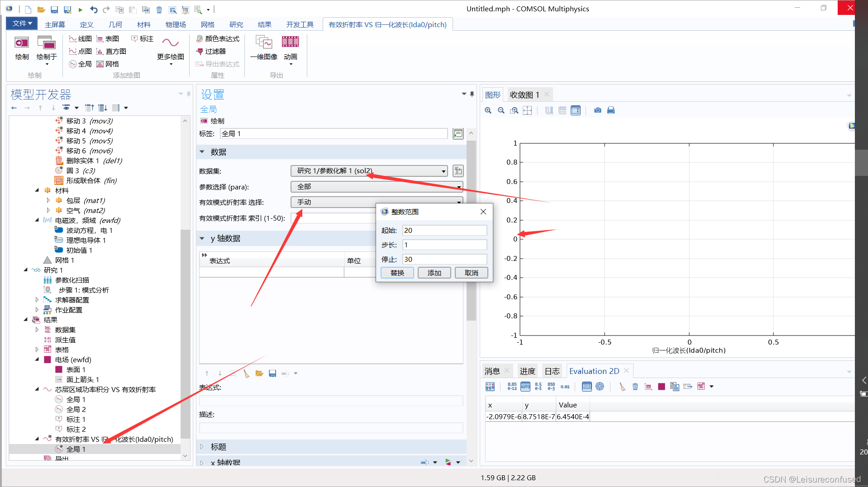Select the 派生值 derived values node
This screenshot has height=487, width=868.
[65, 340]
